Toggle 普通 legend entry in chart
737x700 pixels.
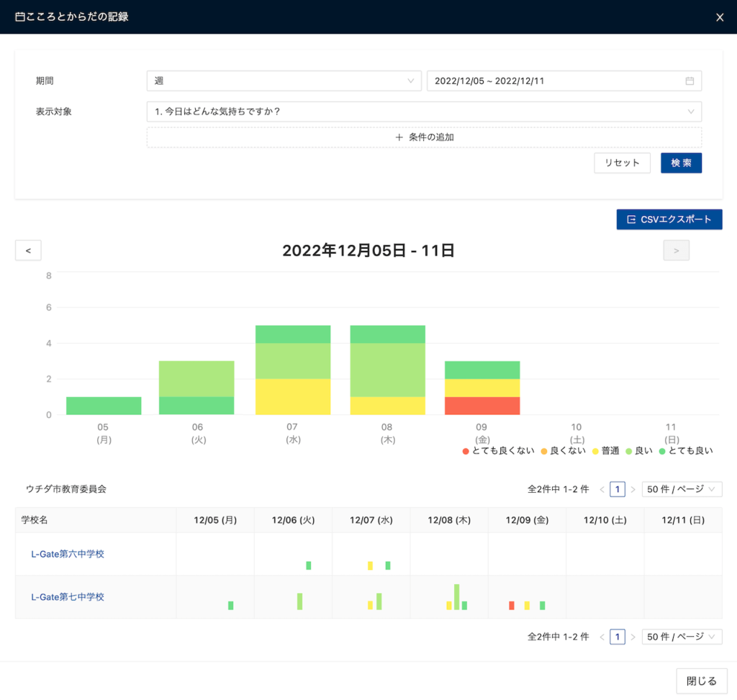pyautogui.click(x=605, y=451)
